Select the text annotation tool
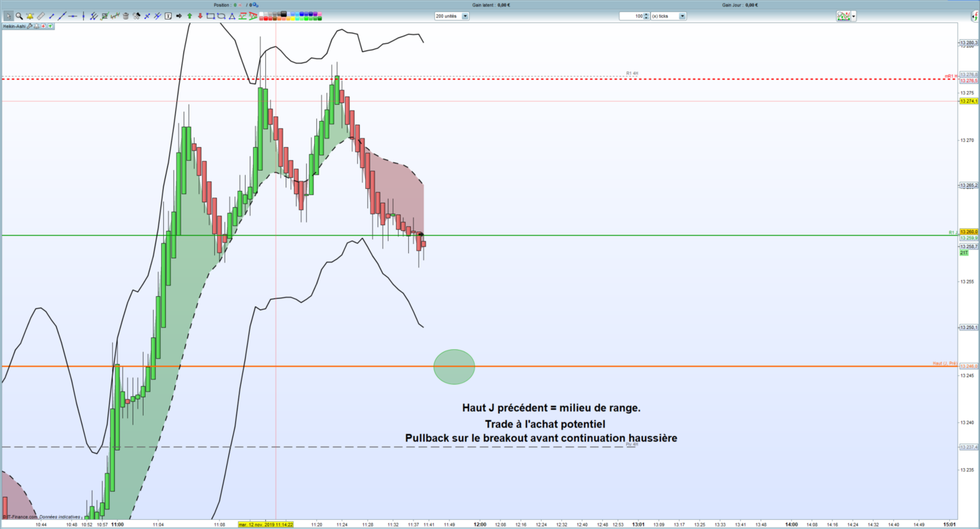 click(169, 16)
